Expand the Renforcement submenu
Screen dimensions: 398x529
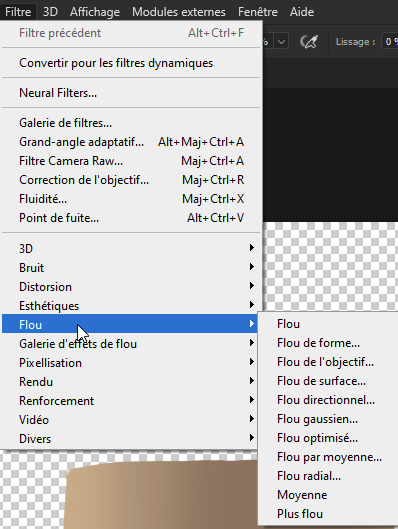[x=130, y=401]
